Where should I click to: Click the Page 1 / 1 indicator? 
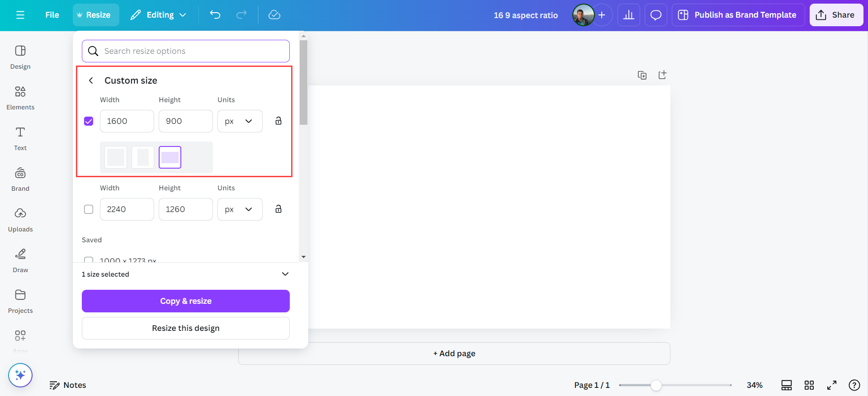592,385
